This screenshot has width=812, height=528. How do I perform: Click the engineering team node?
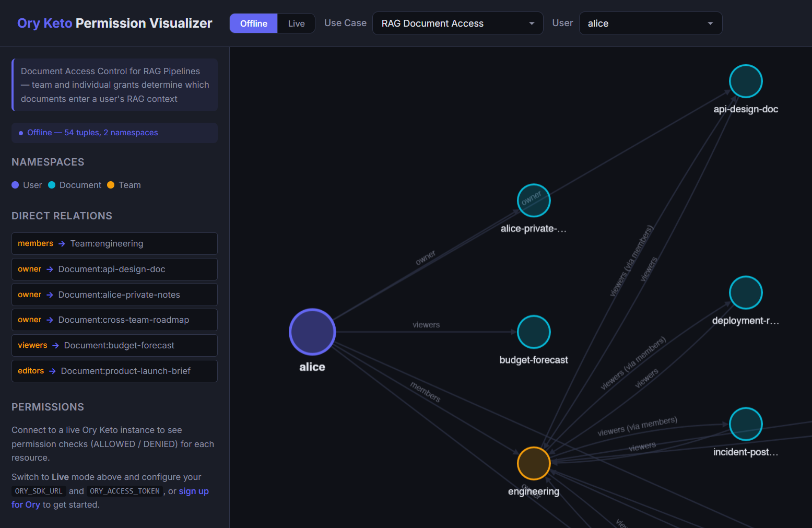[x=533, y=463]
